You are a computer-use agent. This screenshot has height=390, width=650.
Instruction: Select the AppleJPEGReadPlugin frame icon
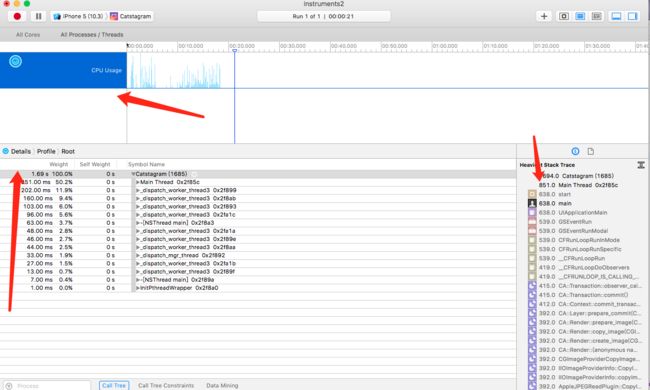tap(532, 386)
